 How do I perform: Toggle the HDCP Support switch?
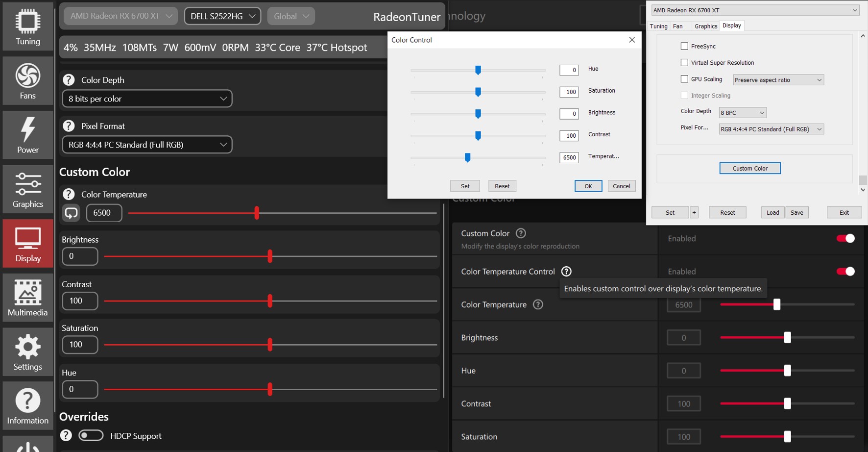[91, 435]
